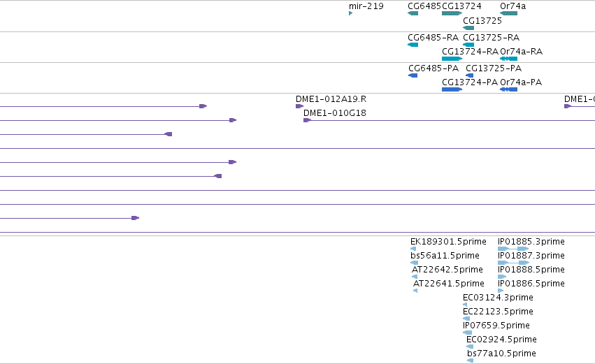Select the CG13725-PA protein glyph
The height and width of the screenshot is (364, 595).
469,75
